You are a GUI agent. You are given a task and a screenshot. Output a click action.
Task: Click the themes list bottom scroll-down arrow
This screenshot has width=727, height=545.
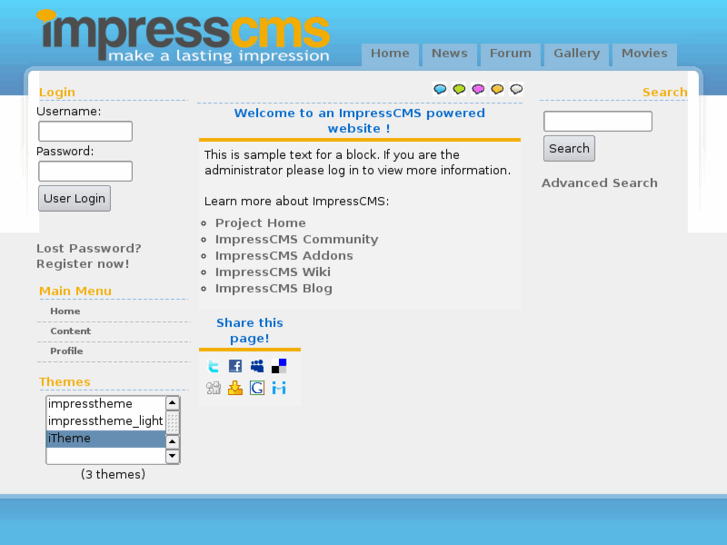(x=172, y=456)
